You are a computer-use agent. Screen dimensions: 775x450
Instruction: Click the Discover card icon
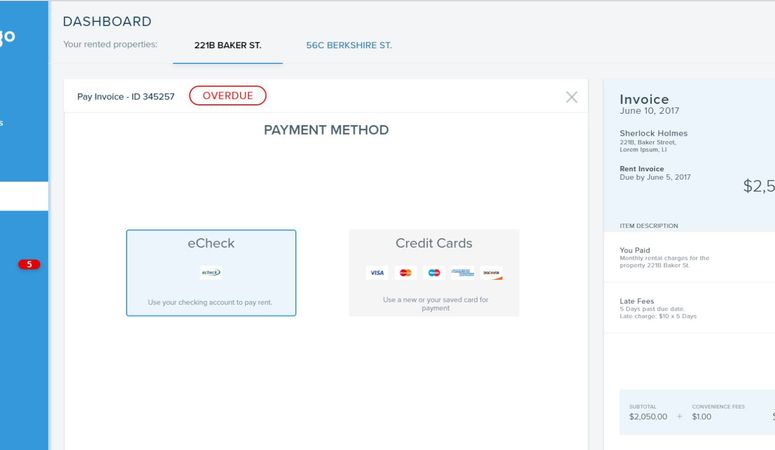pos(492,272)
